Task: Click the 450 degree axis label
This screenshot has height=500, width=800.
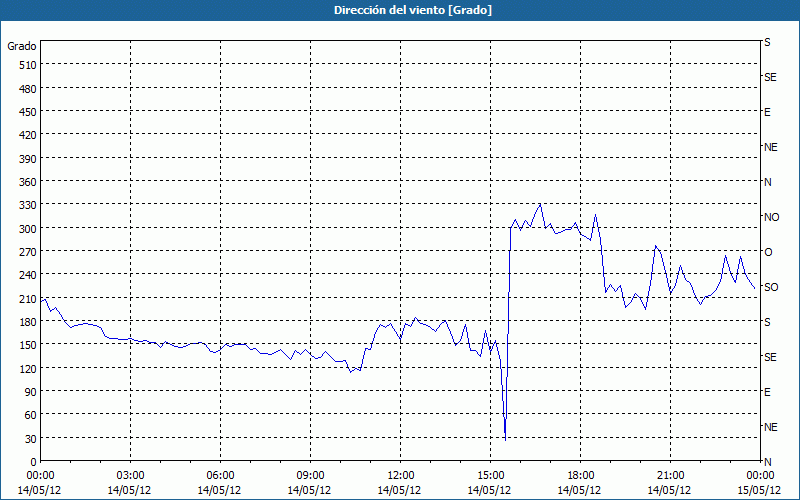Action: tap(28, 112)
